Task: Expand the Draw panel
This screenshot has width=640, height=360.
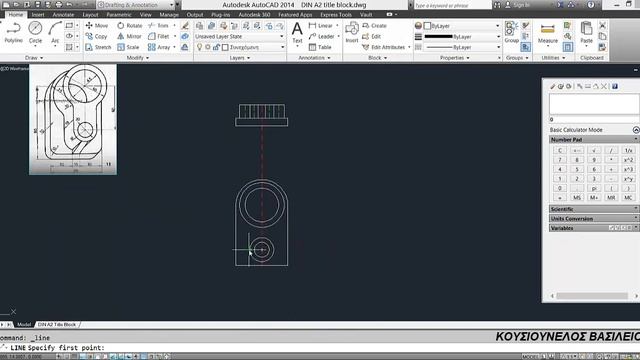Action: click(34, 58)
